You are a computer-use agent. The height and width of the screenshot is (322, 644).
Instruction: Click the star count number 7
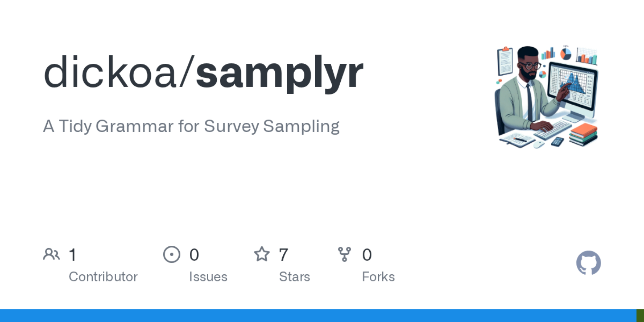click(x=283, y=255)
